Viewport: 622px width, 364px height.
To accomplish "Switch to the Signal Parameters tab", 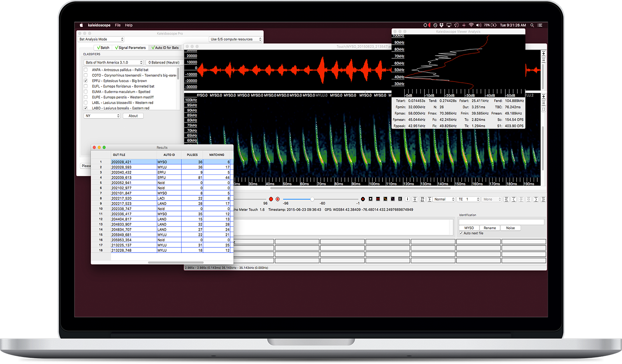I will click(x=130, y=48).
